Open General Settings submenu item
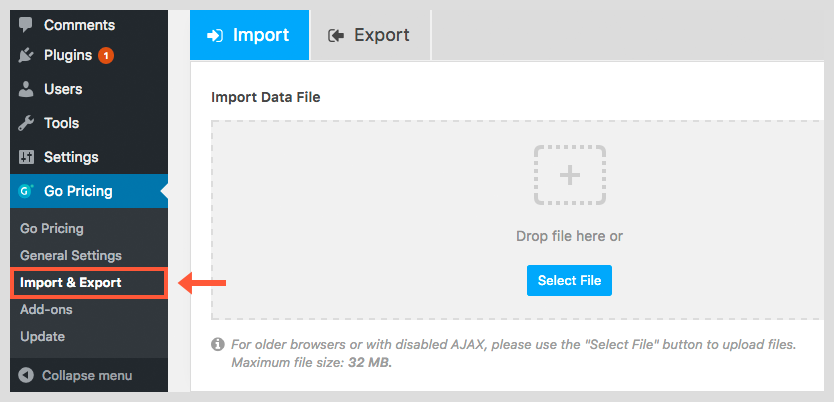834x402 pixels. click(x=71, y=255)
